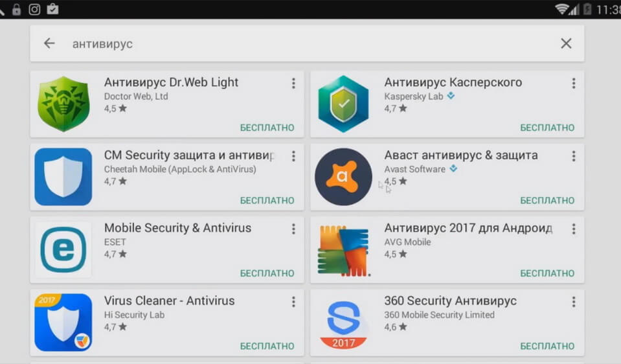
Task: Select developer "360 Mobile Security Limited"
Action: pyautogui.click(x=439, y=315)
